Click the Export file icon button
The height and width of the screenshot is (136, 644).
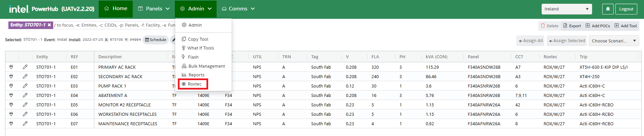click(x=572, y=26)
